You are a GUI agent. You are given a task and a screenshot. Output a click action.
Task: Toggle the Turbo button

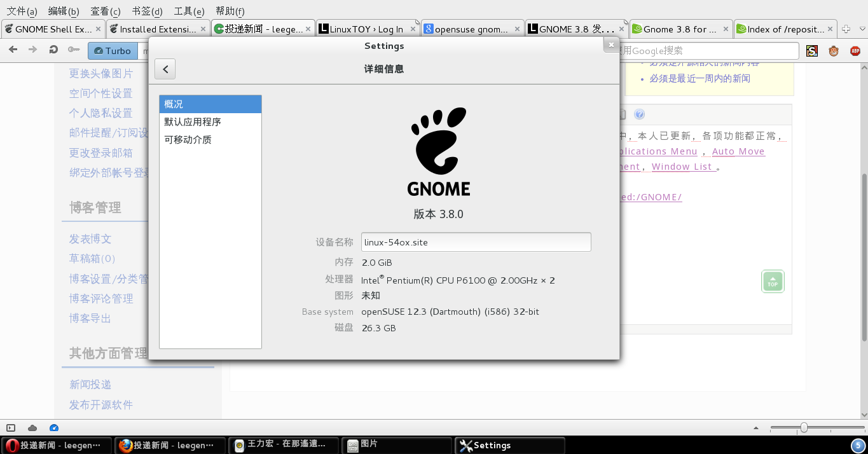[113, 51]
